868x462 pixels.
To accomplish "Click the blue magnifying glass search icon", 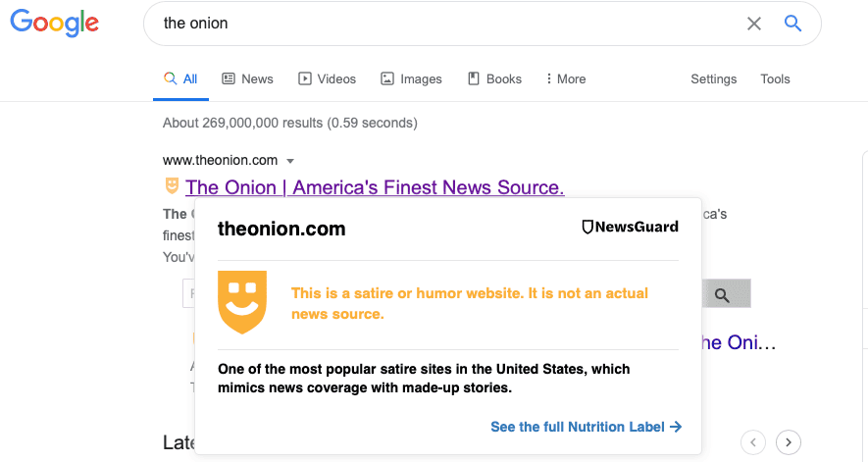I will 792,24.
